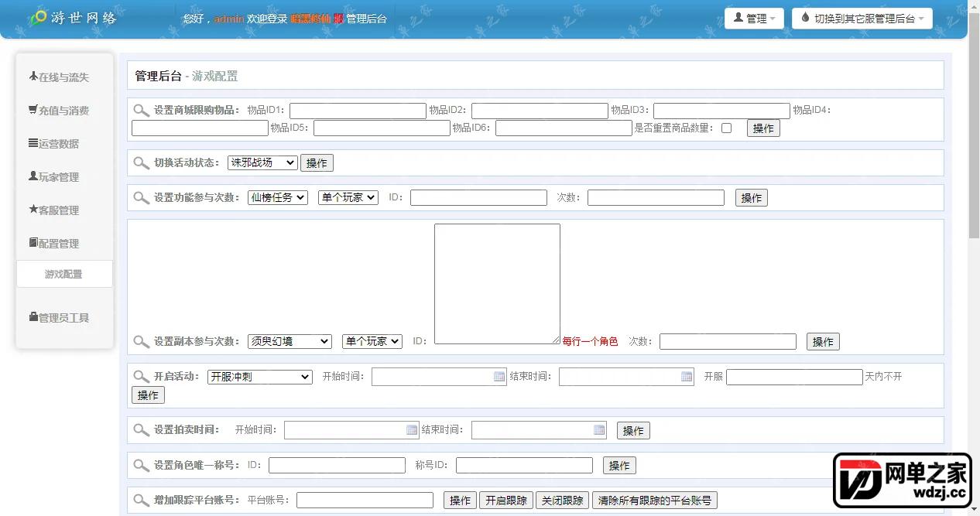Click 操作 button for 设置副本参与次数
The image size is (980, 516).
pos(823,342)
